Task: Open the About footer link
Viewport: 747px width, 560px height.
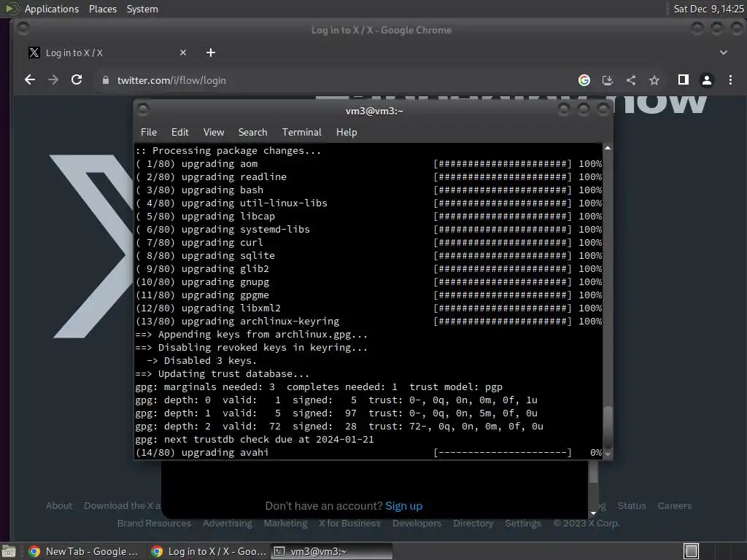Action: tap(59, 506)
